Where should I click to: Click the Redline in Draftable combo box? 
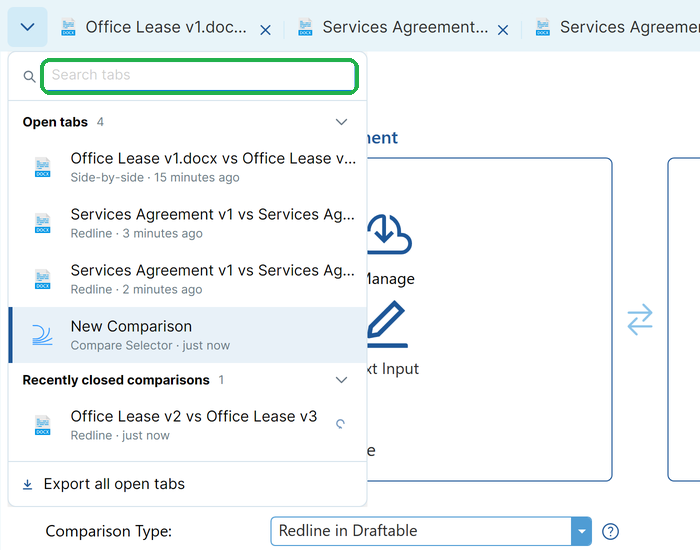click(431, 531)
